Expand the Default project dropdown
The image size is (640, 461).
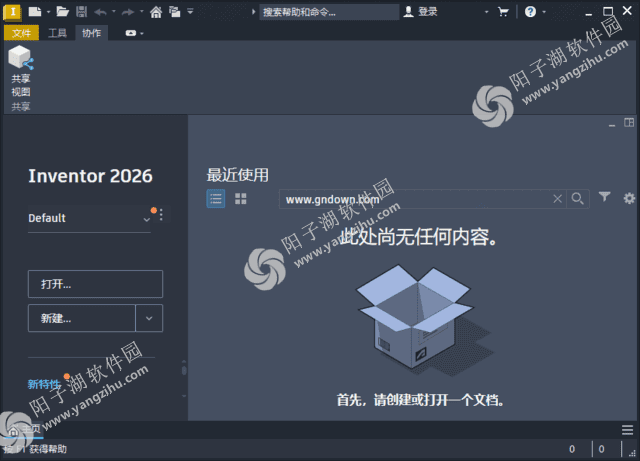tap(147, 219)
